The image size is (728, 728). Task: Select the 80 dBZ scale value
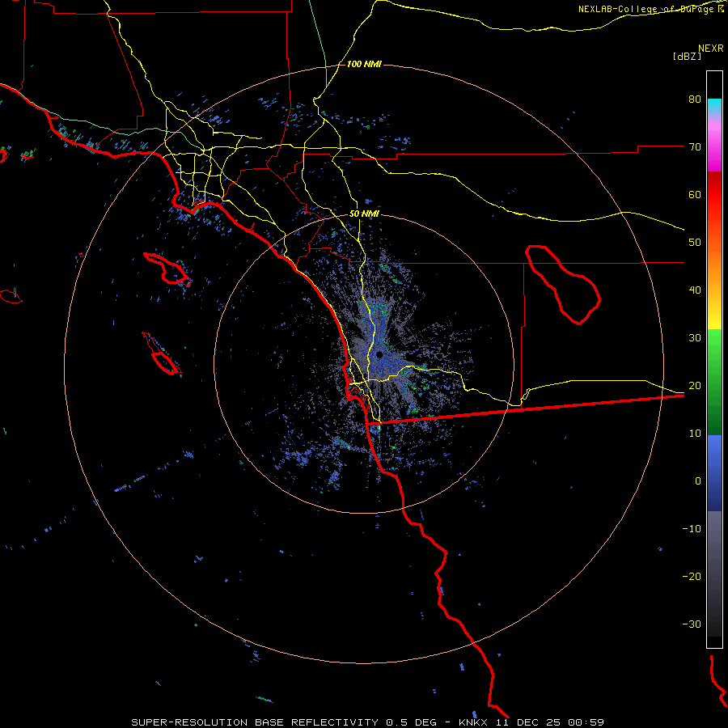click(695, 99)
